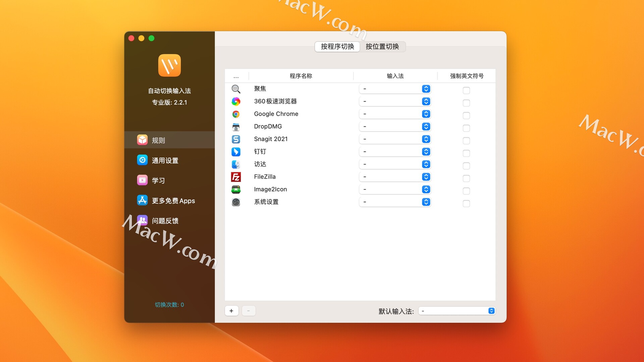Switch to 按位置切换 tab
This screenshot has width=644, height=362.
(x=382, y=47)
